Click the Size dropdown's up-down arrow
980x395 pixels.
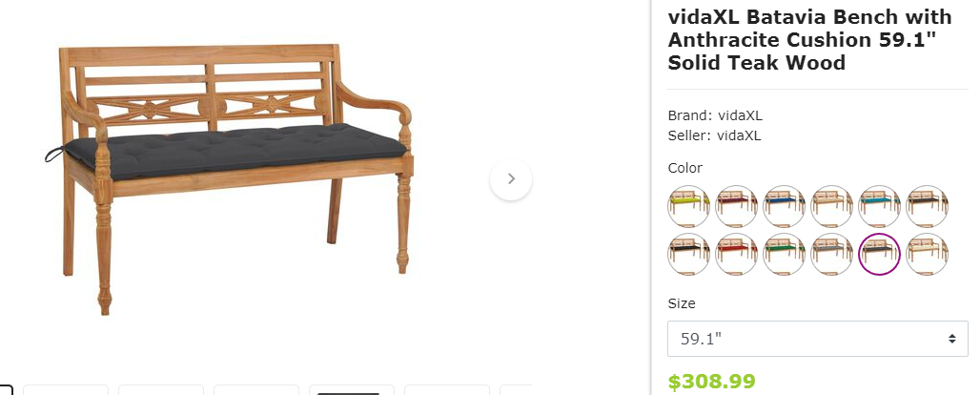951,339
